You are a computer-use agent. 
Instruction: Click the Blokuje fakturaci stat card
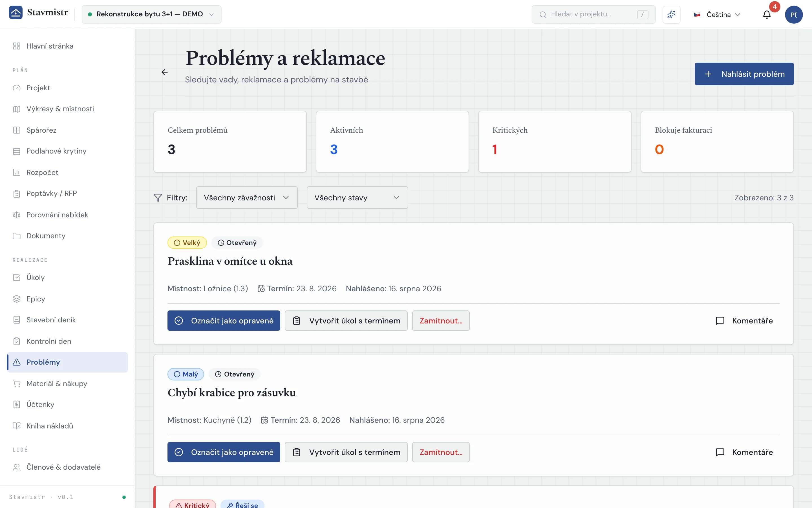click(717, 141)
